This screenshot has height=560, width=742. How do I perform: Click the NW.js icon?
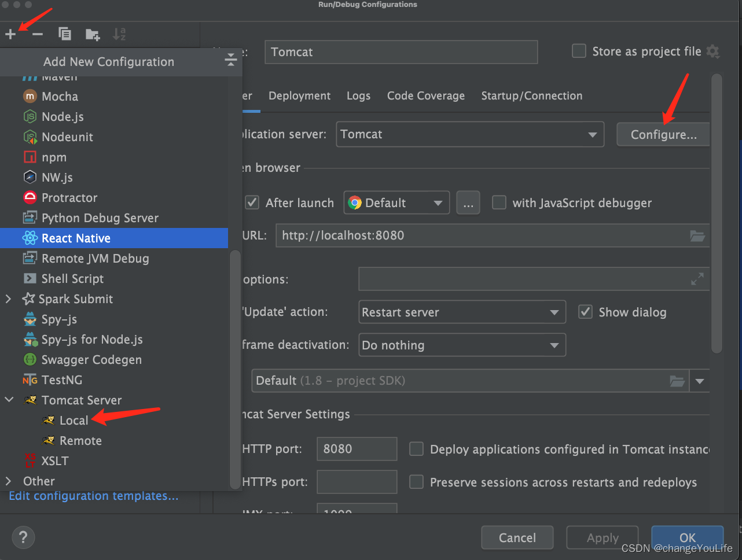pyautogui.click(x=30, y=177)
